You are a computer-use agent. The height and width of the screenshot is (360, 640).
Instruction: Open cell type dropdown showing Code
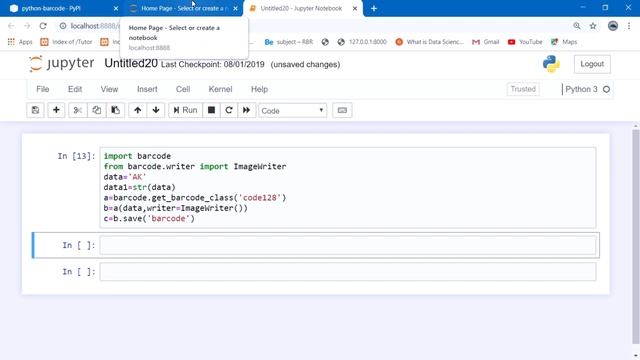(293, 111)
